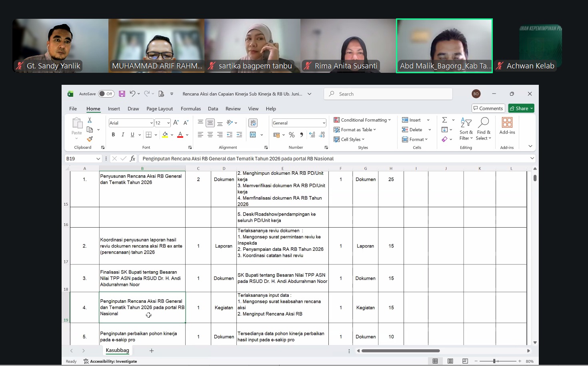The height and width of the screenshot is (366, 588).
Task: Click the Share button
Action: 521,108
